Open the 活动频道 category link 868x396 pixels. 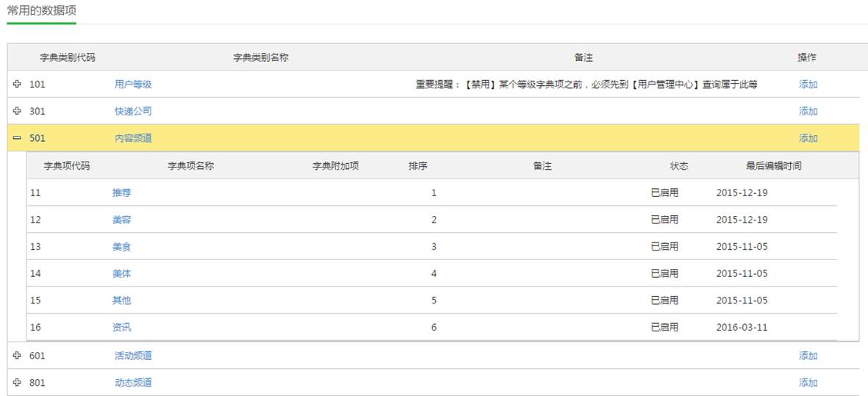pyautogui.click(x=133, y=356)
